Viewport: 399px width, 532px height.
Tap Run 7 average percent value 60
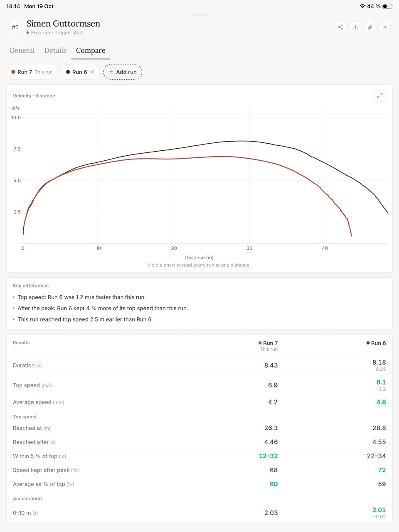(x=274, y=484)
